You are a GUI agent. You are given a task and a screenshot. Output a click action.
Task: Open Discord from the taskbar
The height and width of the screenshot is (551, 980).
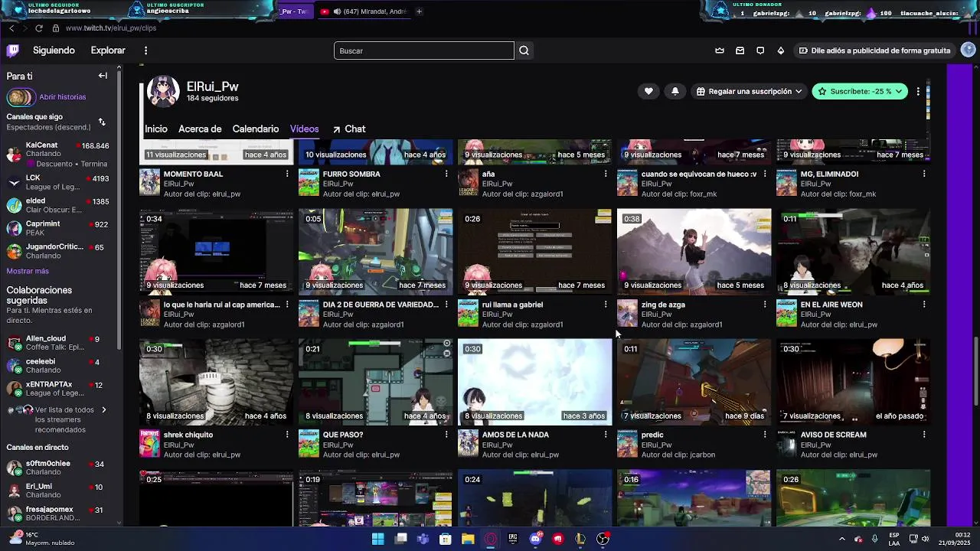(535, 539)
